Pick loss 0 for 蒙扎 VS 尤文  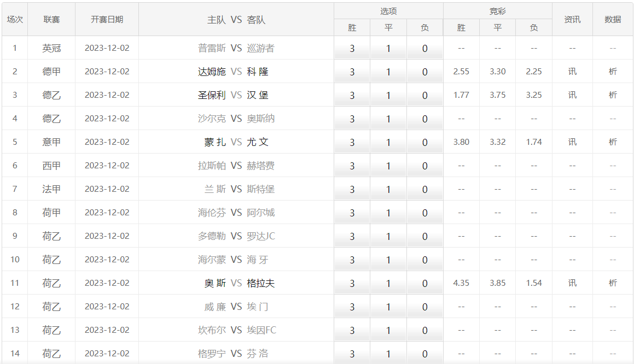[424, 142]
